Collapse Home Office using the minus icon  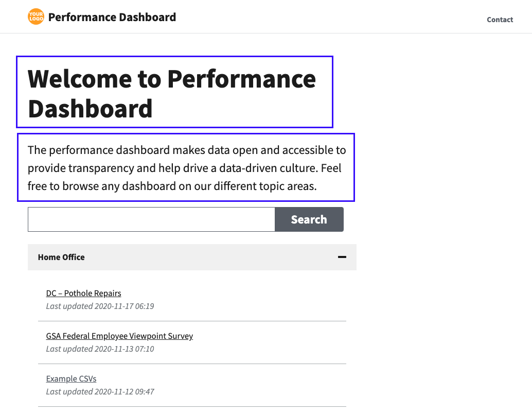click(342, 257)
